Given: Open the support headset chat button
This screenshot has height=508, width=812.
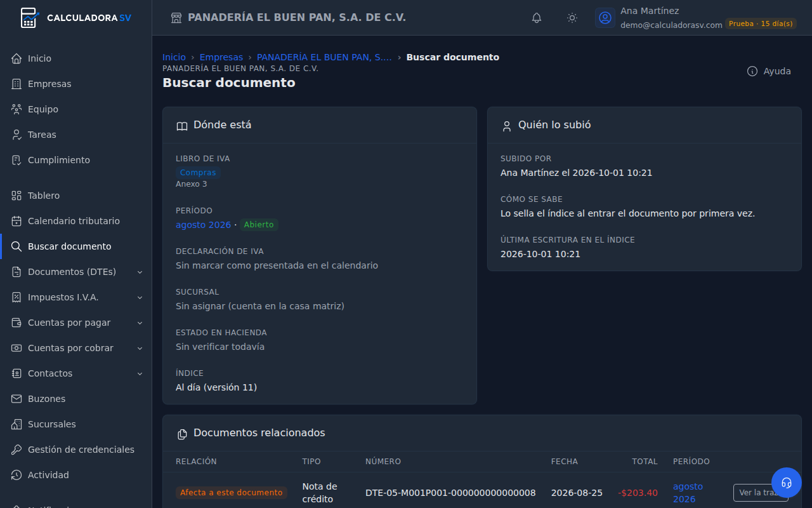Looking at the screenshot, I should point(787,483).
